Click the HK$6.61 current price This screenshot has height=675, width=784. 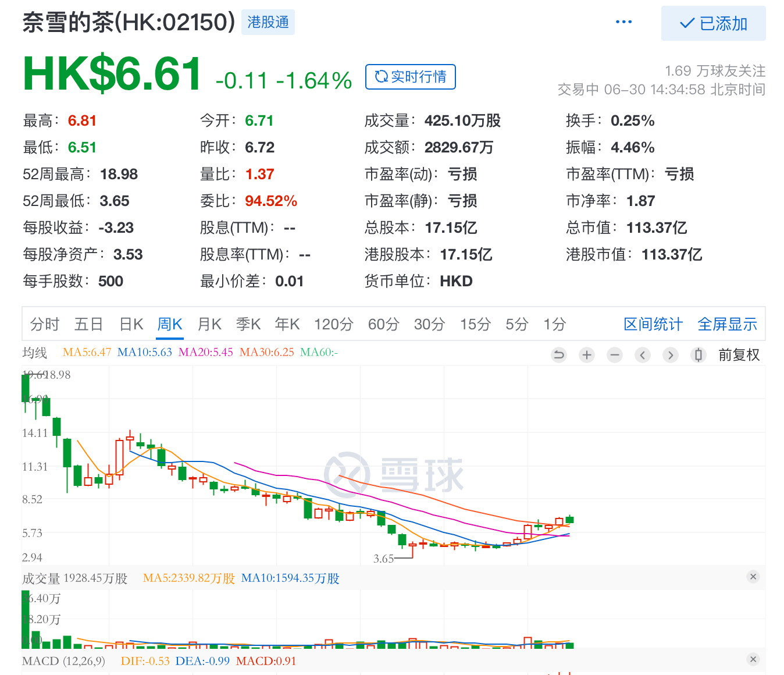[x=112, y=74]
